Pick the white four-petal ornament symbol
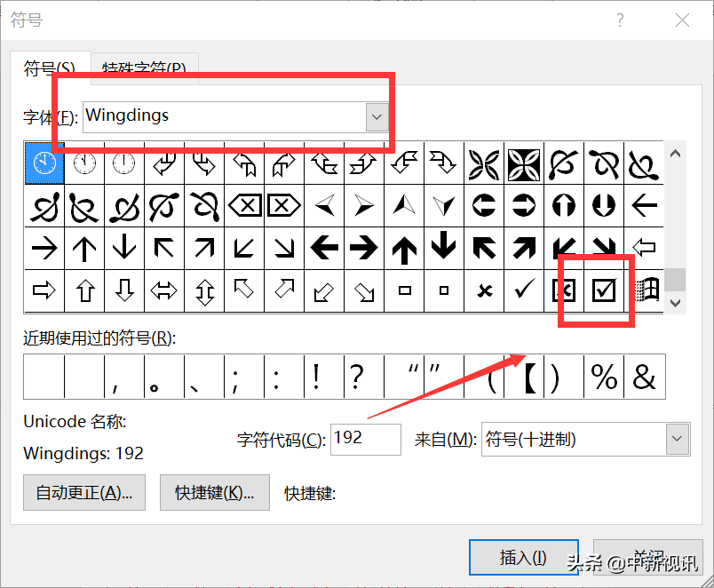This screenshot has height=588, width=714. pos(484,163)
